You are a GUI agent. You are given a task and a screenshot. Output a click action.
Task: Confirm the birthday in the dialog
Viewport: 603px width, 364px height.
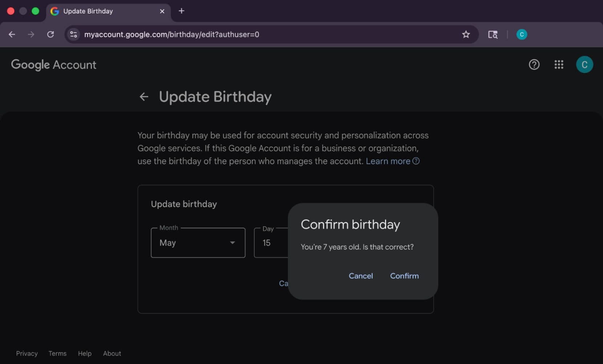[x=404, y=276]
